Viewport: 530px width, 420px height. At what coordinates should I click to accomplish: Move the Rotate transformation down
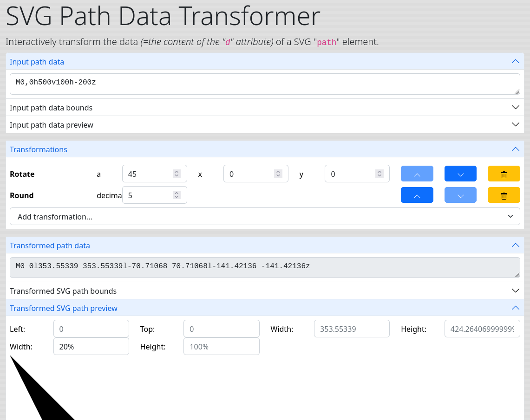click(460, 174)
